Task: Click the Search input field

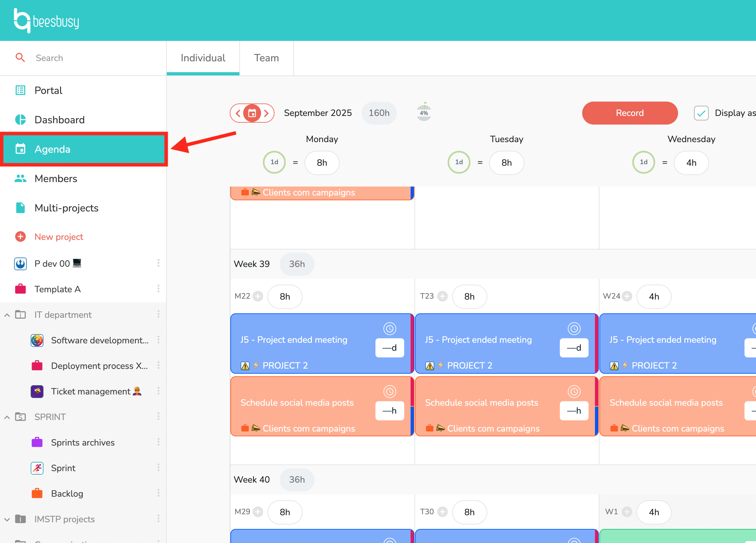Action: [x=93, y=58]
